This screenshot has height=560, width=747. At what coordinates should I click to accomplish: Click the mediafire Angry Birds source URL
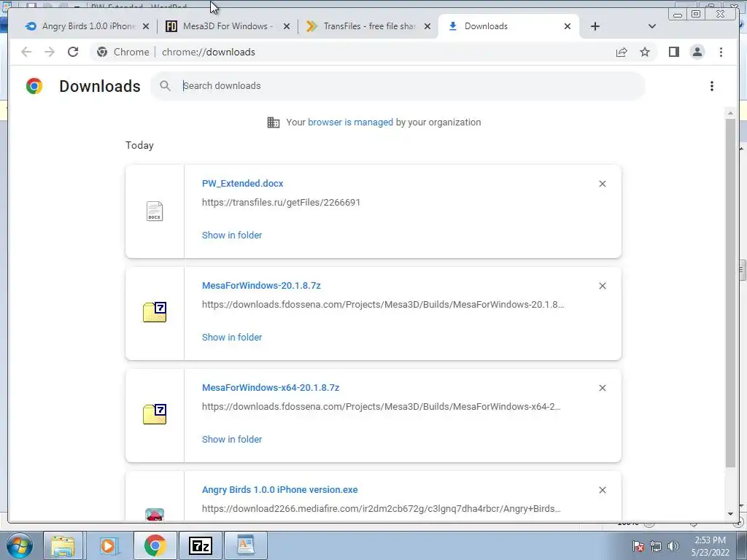click(381, 508)
